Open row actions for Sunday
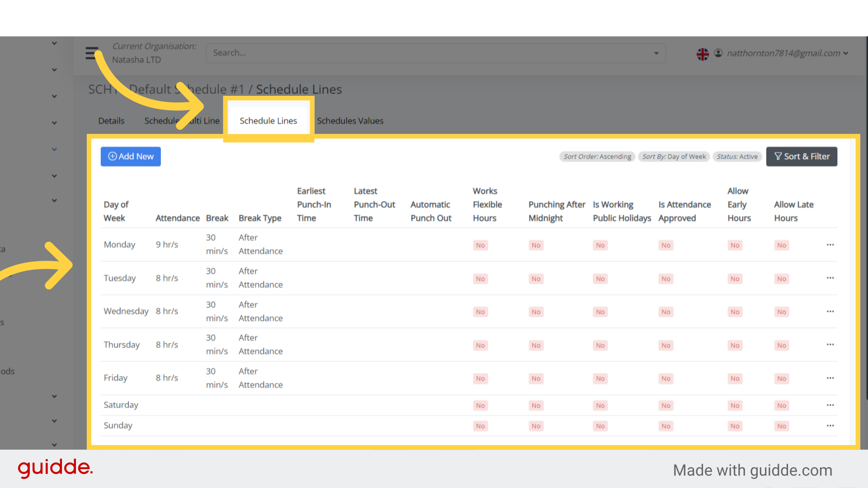868x488 pixels. [x=830, y=426]
